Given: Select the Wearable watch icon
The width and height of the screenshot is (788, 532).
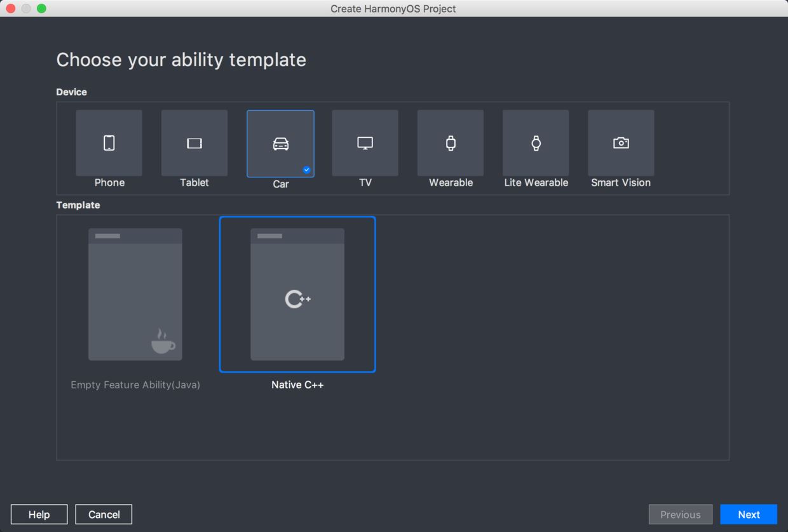Looking at the screenshot, I should (x=451, y=143).
